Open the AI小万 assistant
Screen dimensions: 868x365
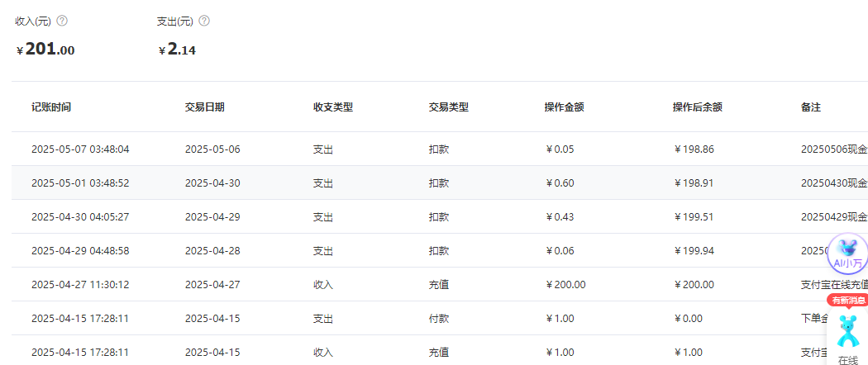[848, 254]
